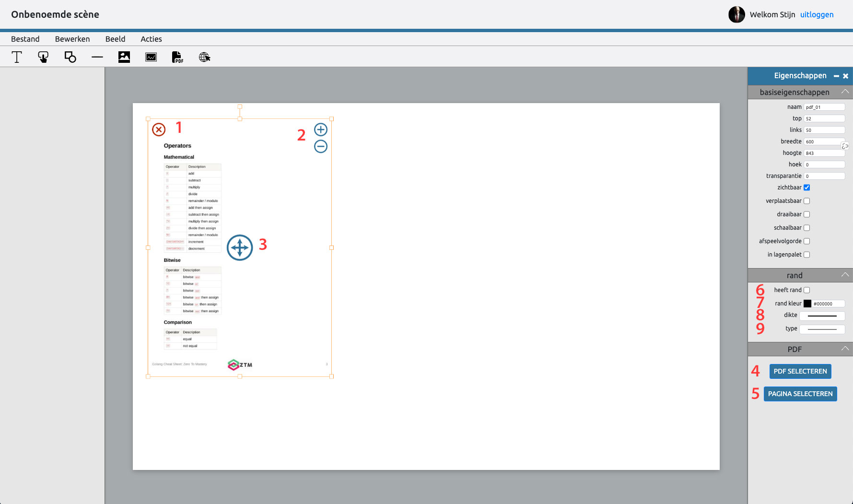Enable the draaibaar checkbox

807,214
